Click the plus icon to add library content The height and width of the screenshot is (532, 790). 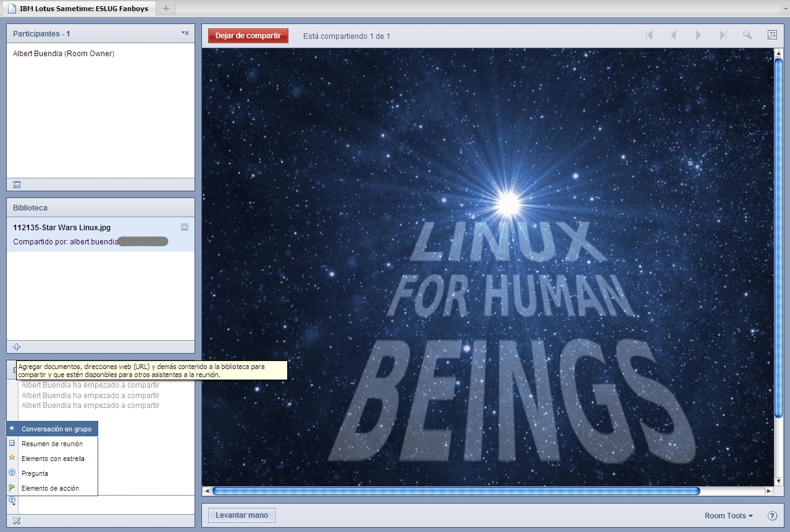17,347
